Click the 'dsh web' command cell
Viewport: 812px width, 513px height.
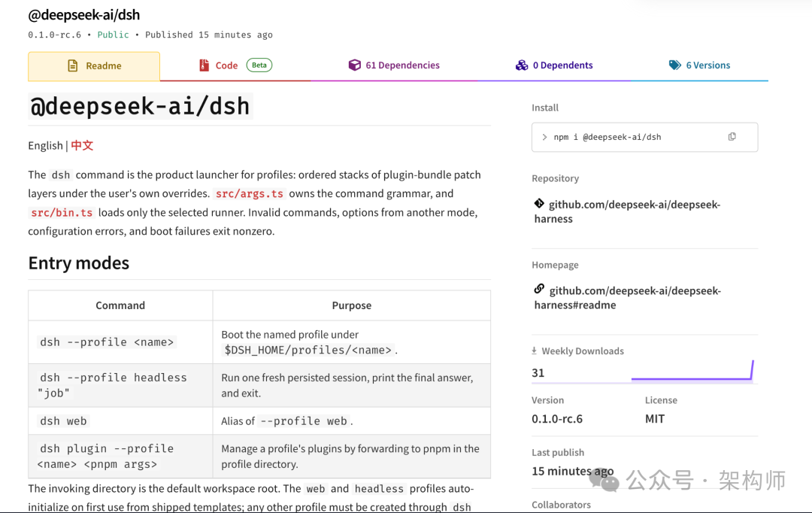(x=120, y=420)
